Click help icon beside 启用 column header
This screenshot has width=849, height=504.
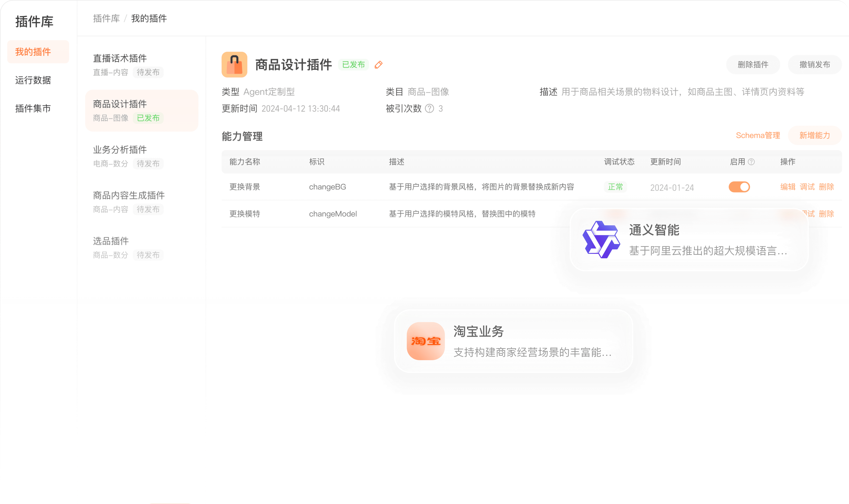(751, 162)
